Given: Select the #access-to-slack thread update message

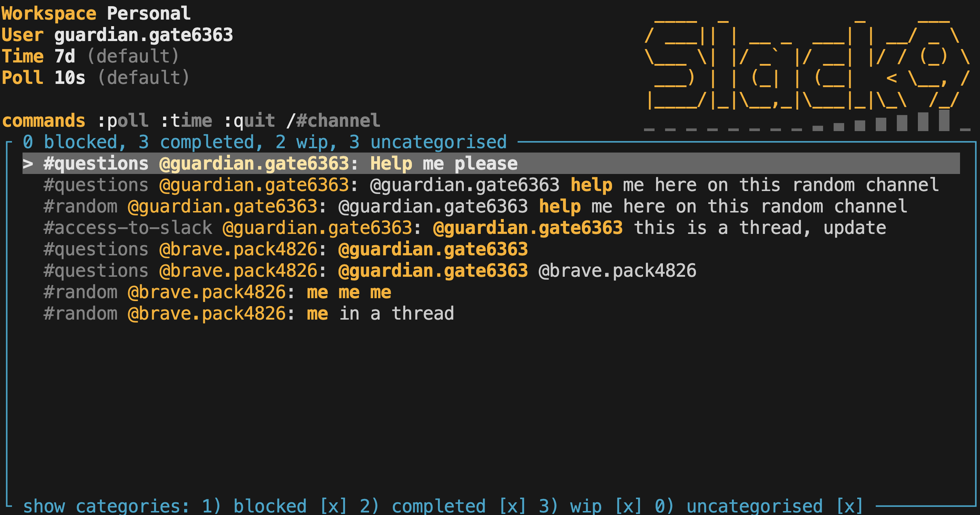Looking at the screenshot, I should click(457, 227).
